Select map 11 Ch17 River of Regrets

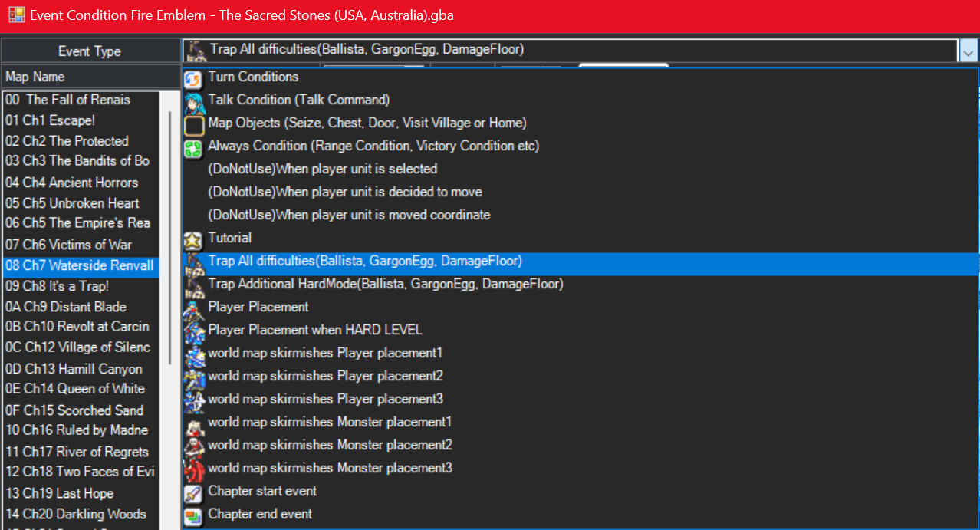[81, 452]
